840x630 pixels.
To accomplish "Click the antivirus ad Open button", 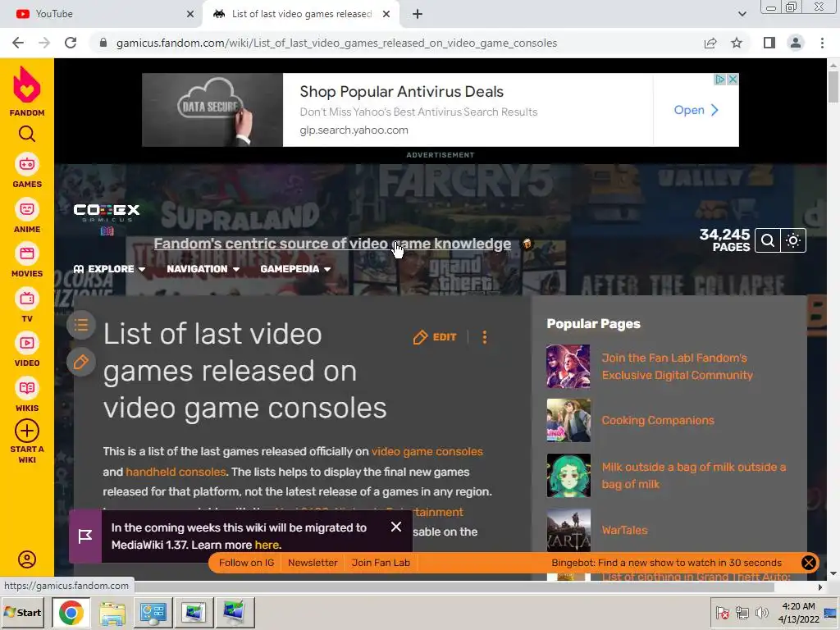I will click(x=696, y=110).
